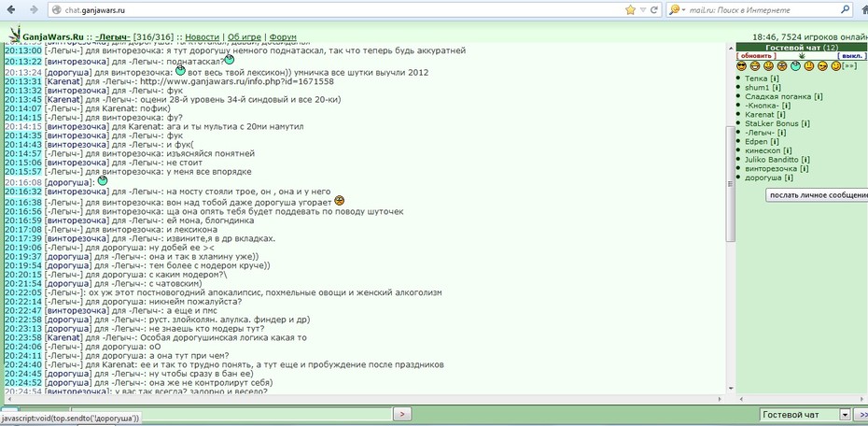Click the GanjaWars.Ru title link
This screenshot has height=426, width=868.
point(53,37)
